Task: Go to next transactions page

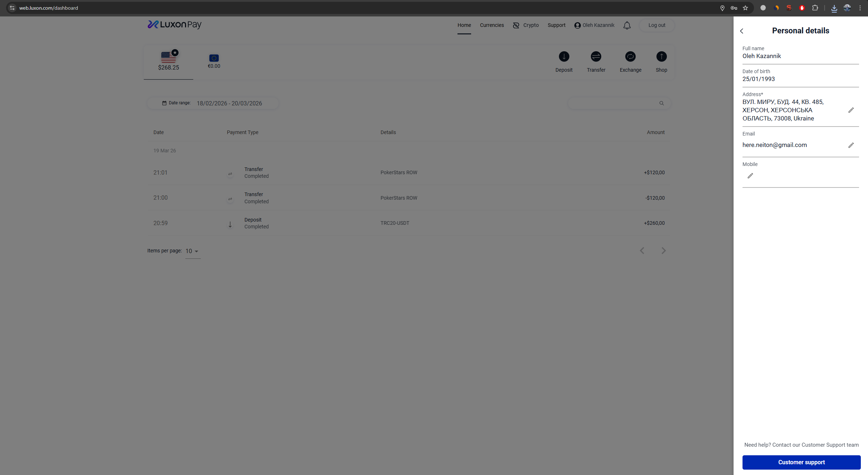Action: tap(663, 251)
